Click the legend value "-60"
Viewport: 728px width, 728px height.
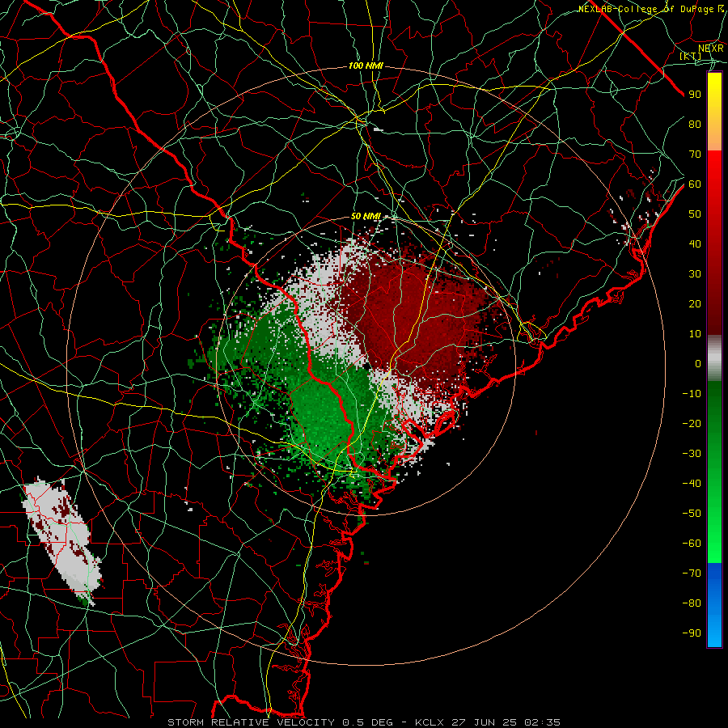pyautogui.click(x=692, y=544)
